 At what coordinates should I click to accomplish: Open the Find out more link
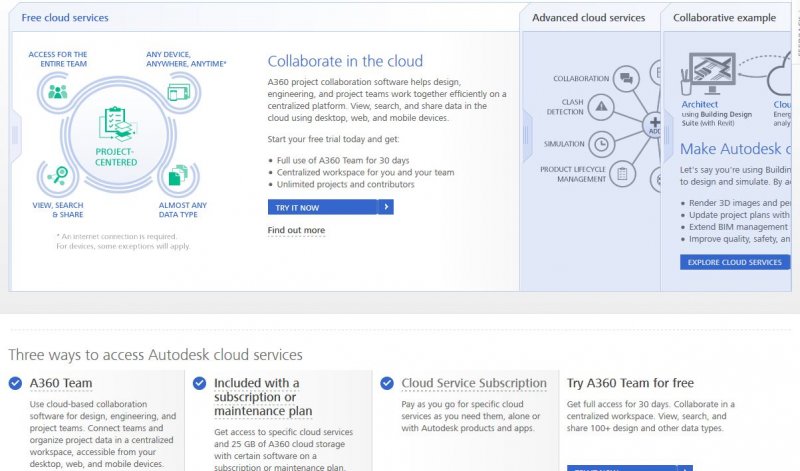pos(296,230)
